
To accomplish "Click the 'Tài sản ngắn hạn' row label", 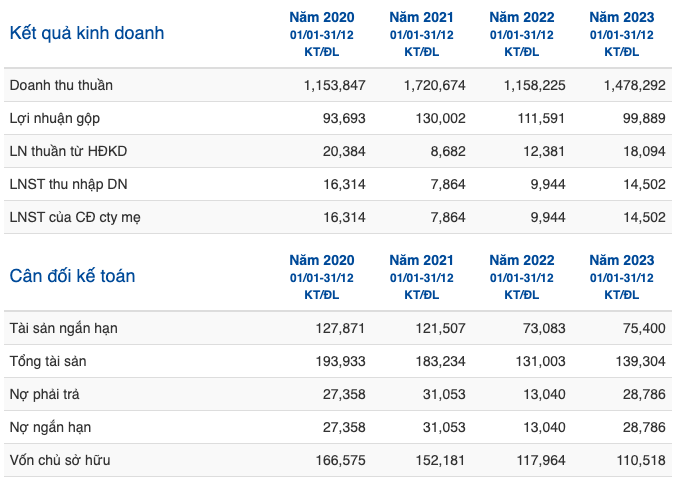I will click(x=63, y=328).
